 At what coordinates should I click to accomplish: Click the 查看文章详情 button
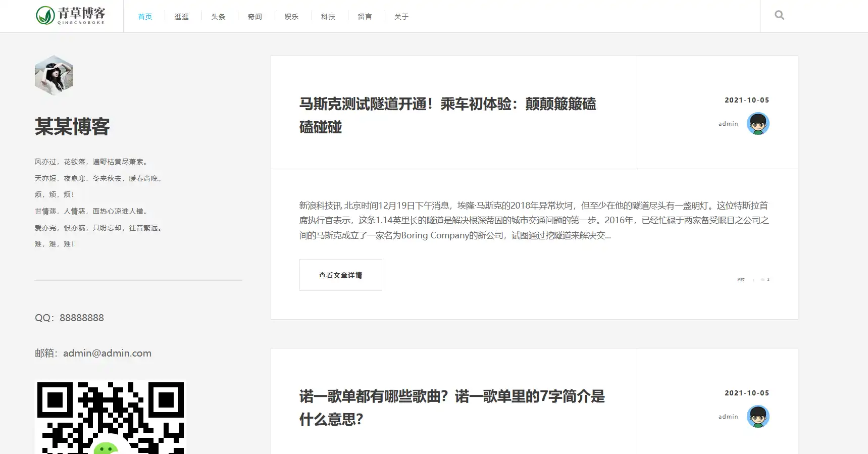coord(341,275)
